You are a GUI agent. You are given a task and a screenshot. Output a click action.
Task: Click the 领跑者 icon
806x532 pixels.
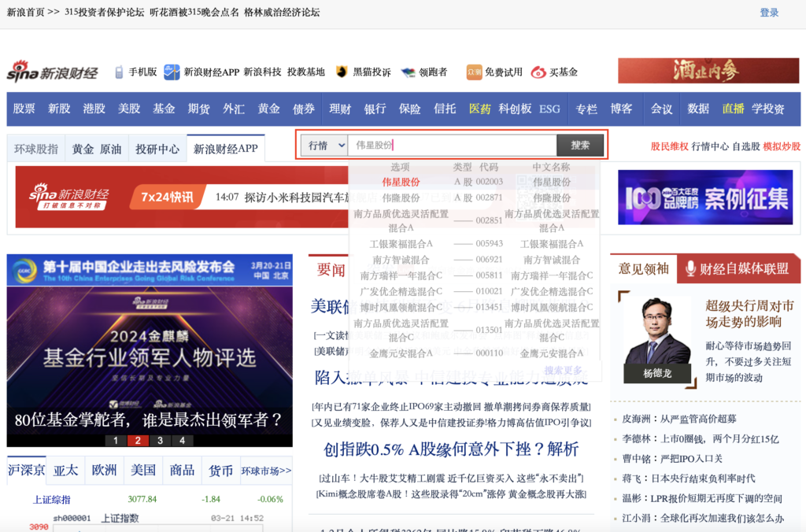(408, 72)
